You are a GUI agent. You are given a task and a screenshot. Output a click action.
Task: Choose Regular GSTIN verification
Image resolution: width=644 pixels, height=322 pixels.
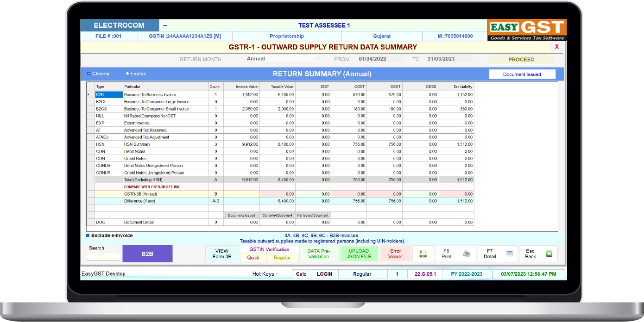(282, 258)
